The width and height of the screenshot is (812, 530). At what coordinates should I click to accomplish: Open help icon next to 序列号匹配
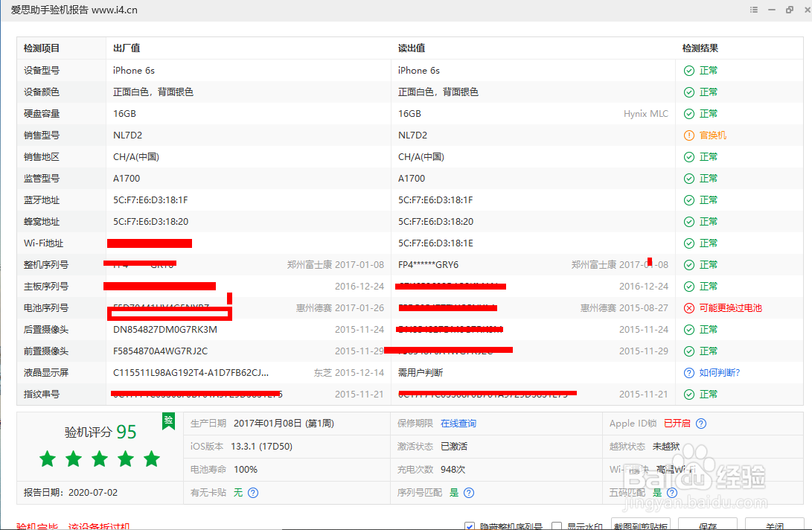(x=469, y=493)
